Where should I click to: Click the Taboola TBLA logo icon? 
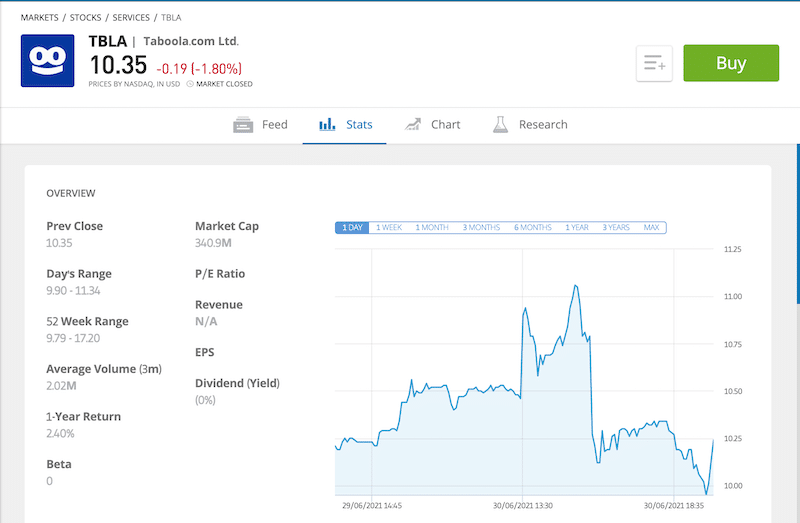[47, 61]
